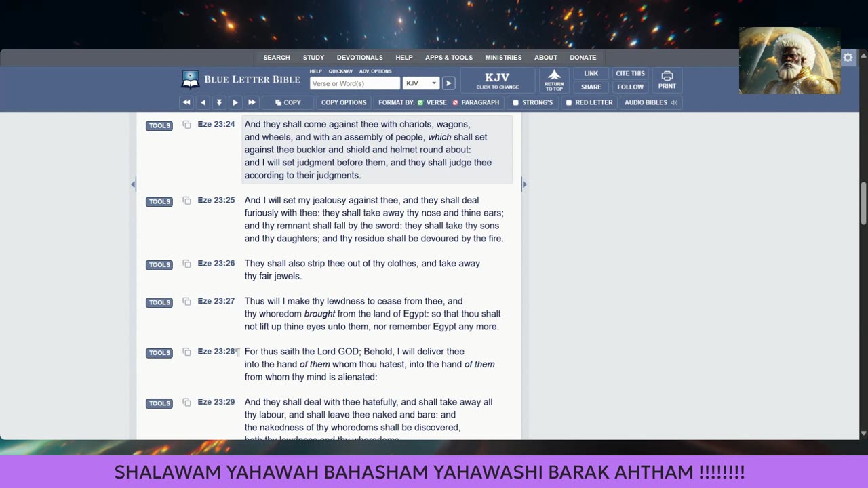
Task: Collapse right sidebar arrow handle
Action: [x=524, y=184]
